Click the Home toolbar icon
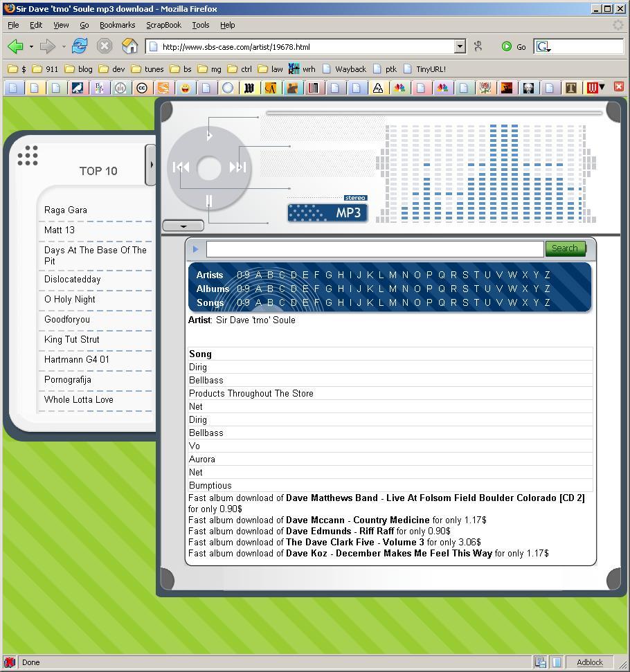630x672 pixels. click(x=129, y=46)
